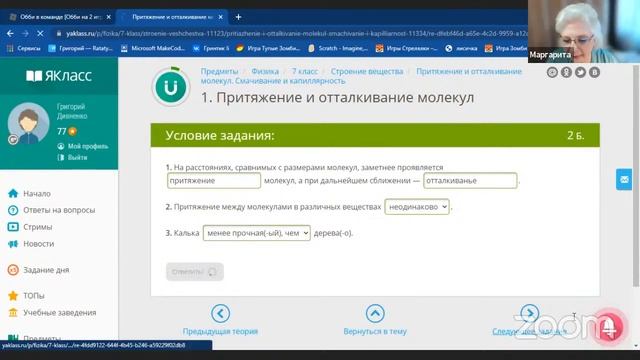Click the притяжение answer field
The height and width of the screenshot is (360, 640).
click(214, 180)
